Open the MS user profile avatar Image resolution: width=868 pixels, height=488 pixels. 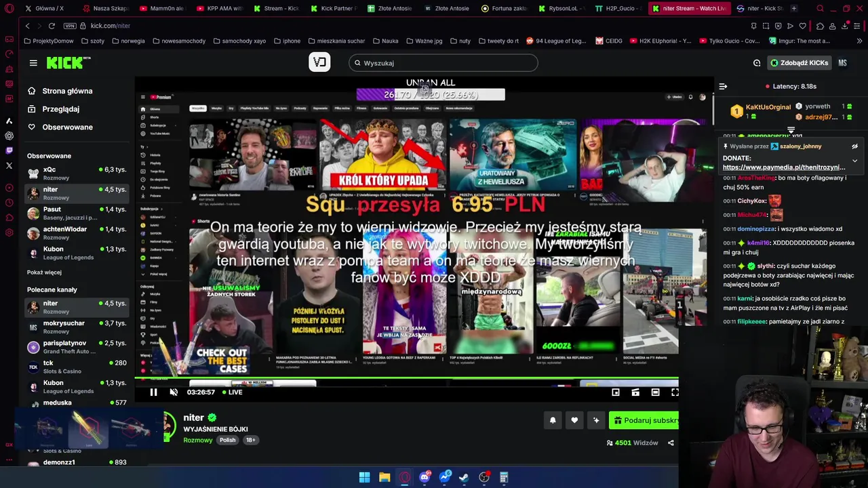(842, 63)
